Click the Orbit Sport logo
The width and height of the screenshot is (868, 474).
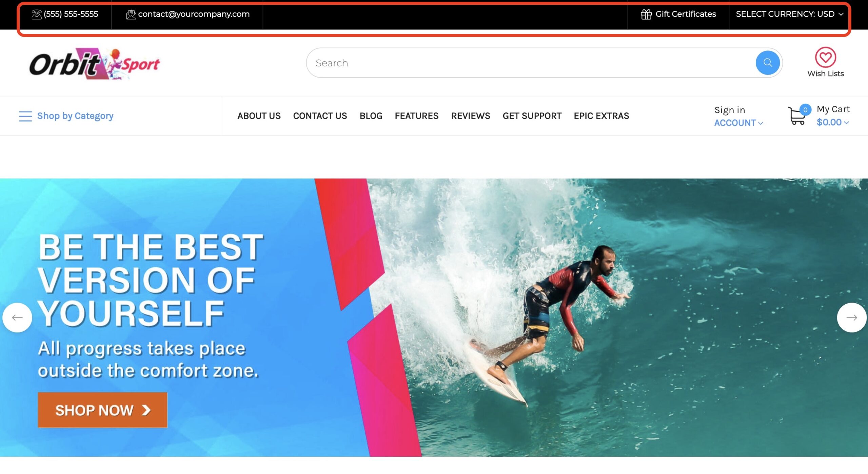tap(95, 64)
